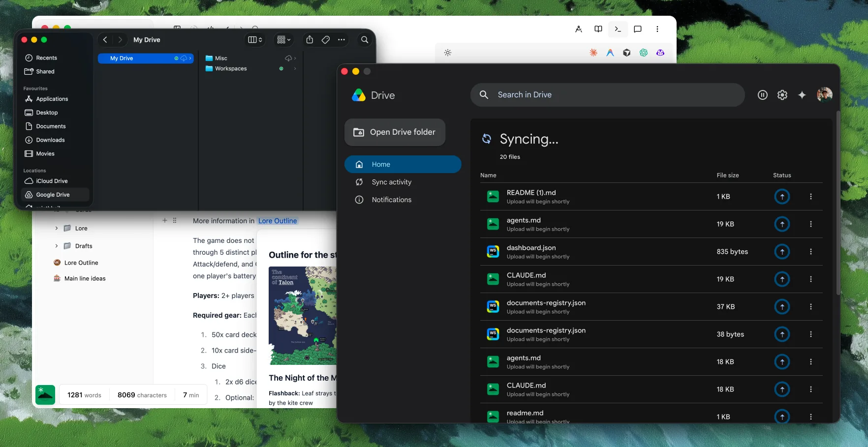Select Recents in Finder sidebar
Screen dimensions: 868x447
(x=55, y=58)
